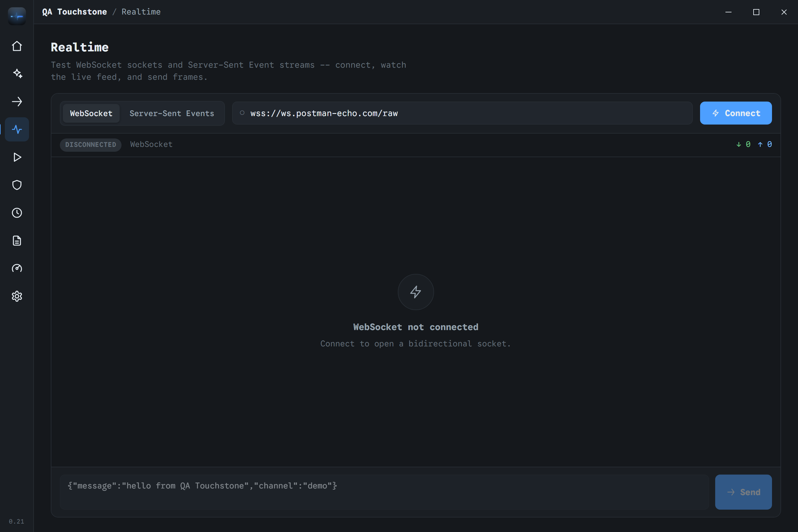Click the sent frames up-arrow counter
The width and height of the screenshot is (798, 532).
pyautogui.click(x=765, y=144)
